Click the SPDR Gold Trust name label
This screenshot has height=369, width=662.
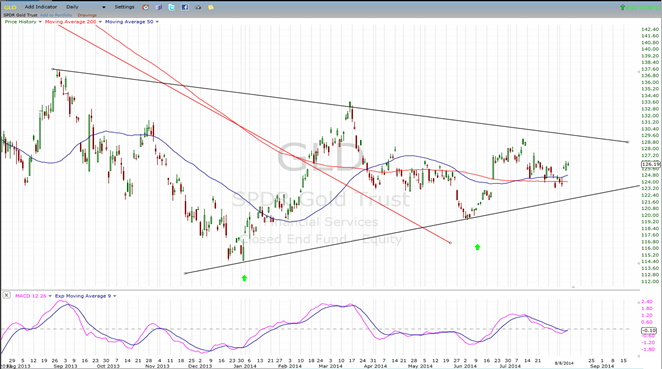(20, 15)
